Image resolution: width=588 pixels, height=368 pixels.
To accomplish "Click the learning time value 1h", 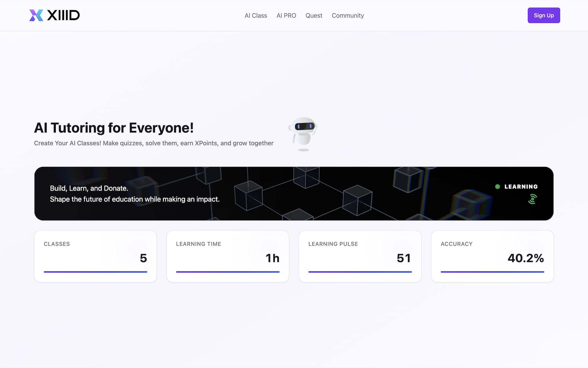I will pyautogui.click(x=273, y=258).
